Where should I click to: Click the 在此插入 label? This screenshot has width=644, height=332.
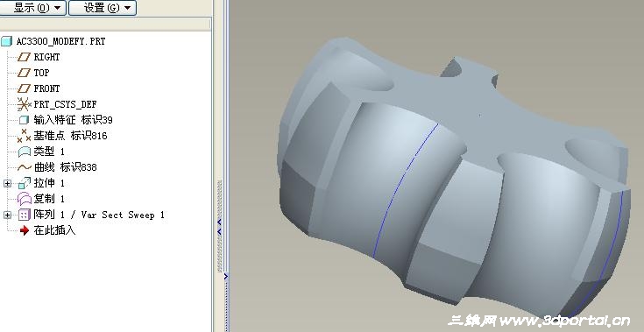tap(54, 230)
